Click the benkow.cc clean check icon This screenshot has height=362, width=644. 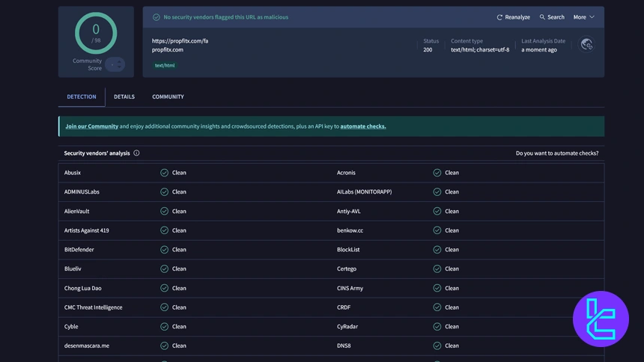437,230
